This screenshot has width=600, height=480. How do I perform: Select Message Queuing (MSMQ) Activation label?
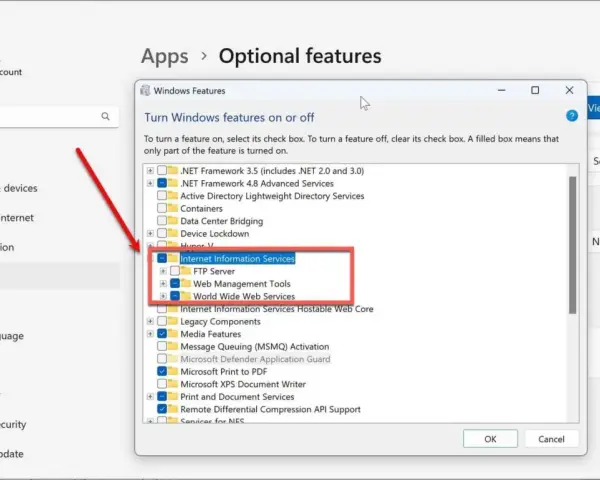pos(254,346)
